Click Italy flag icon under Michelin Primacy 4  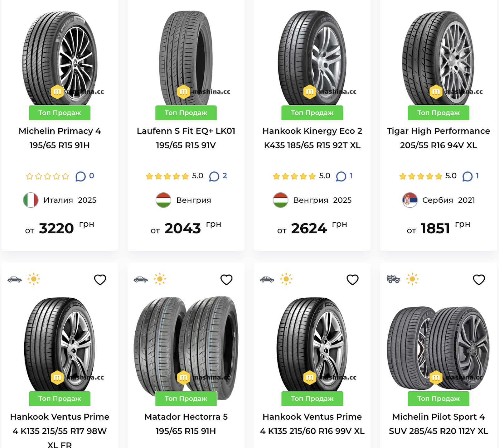[x=31, y=200]
